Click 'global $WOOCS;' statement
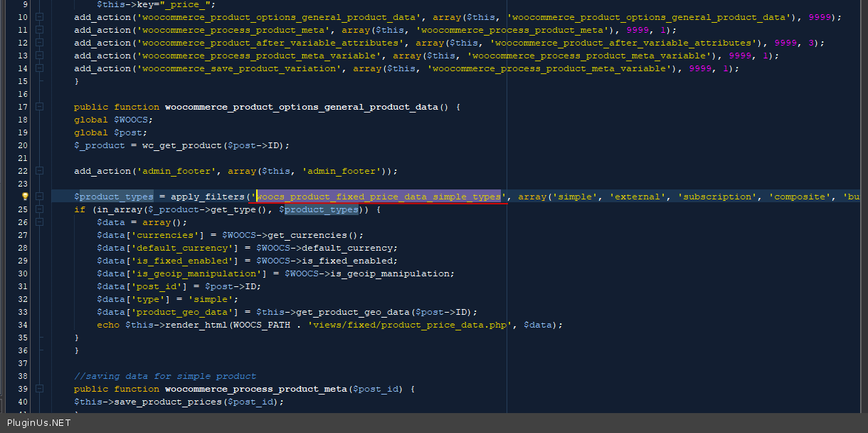The height and width of the screenshot is (433, 868). click(x=114, y=120)
